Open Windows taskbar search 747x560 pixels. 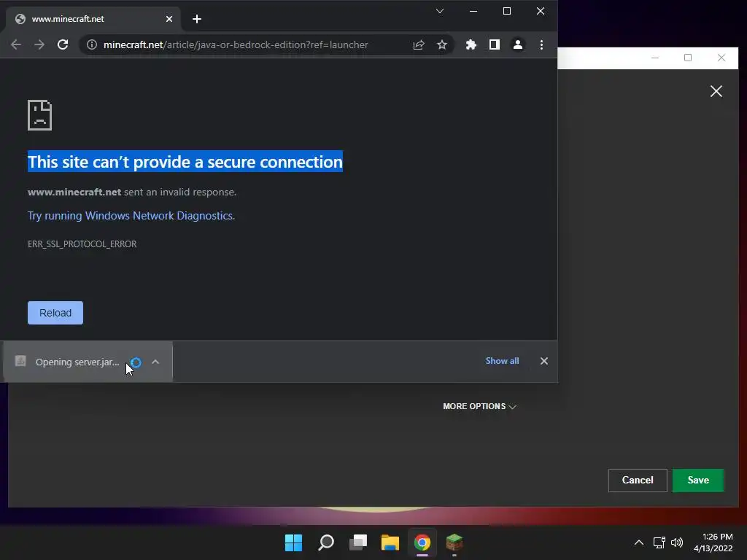[x=326, y=542]
